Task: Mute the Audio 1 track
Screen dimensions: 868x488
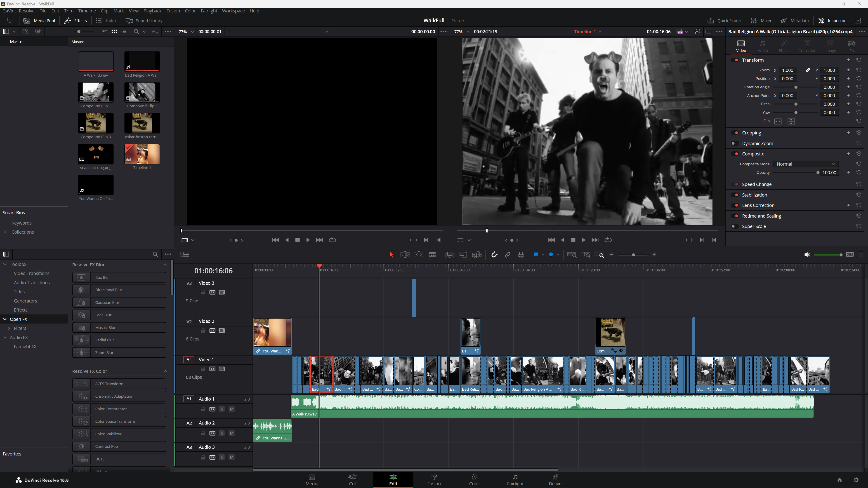Action: click(x=231, y=409)
